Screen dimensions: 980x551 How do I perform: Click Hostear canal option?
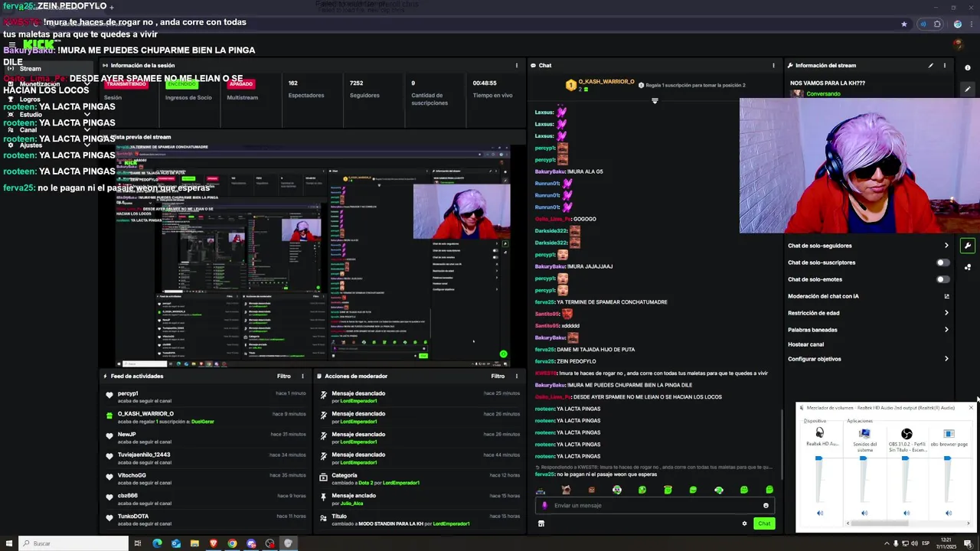pyautogui.click(x=805, y=344)
